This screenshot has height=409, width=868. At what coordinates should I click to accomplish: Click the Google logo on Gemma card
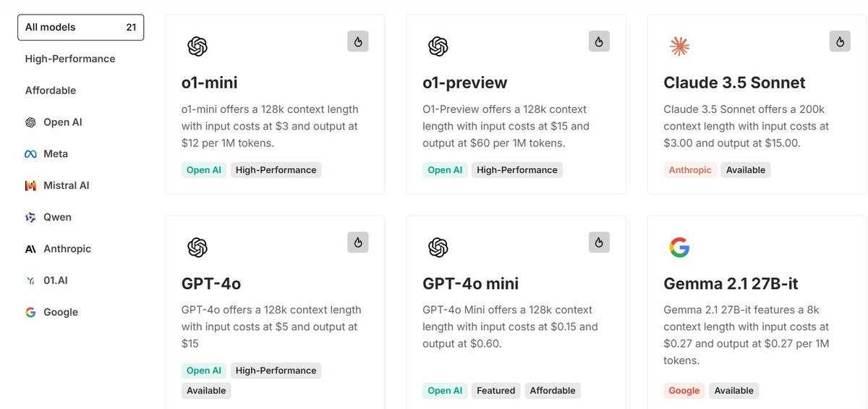coord(679,248)
